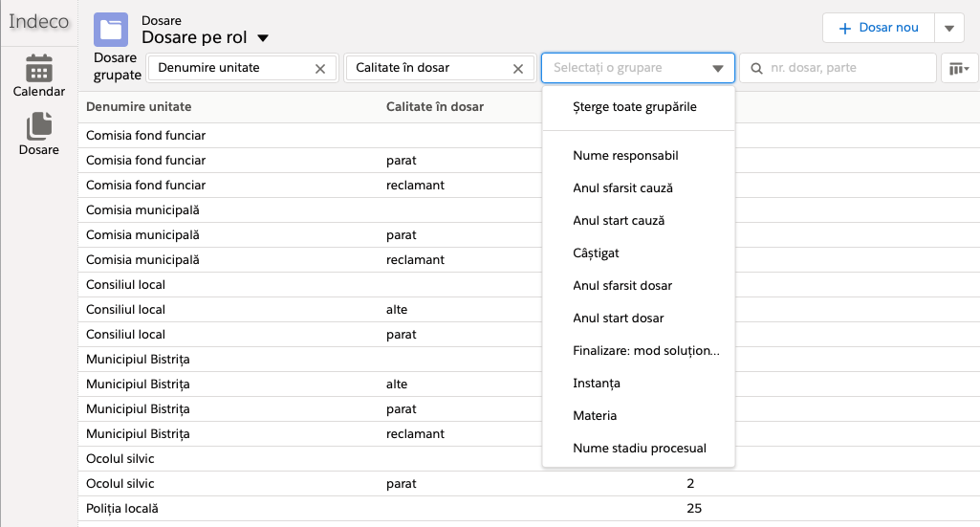Pick the Câștigat grouping option
980x527 pixels.
coord(596,253)
